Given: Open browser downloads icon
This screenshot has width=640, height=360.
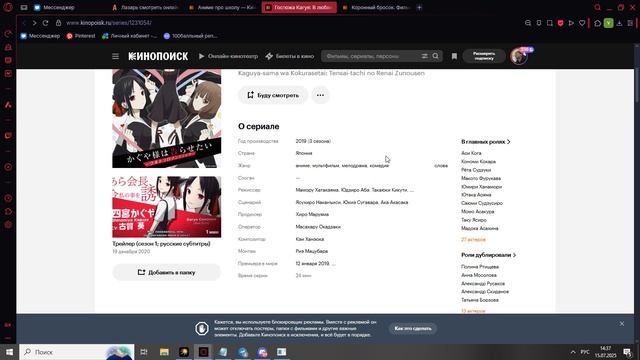Looking at the screenshot, I should coord(619,23).
